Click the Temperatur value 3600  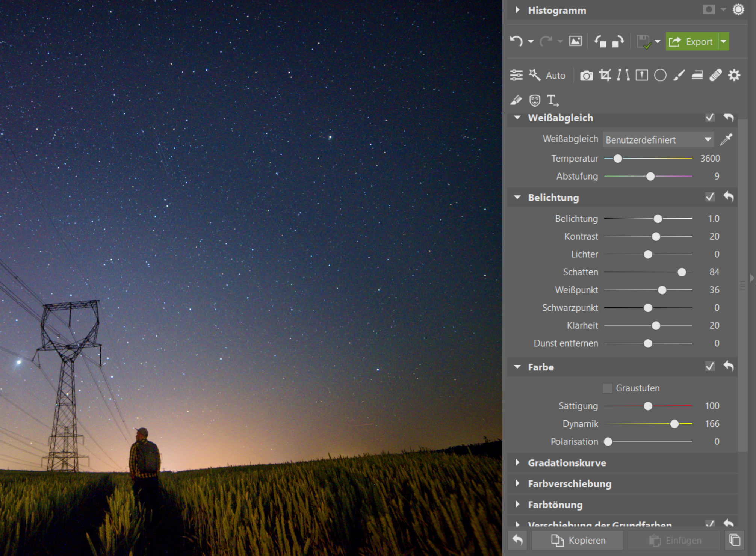point(710,159)
